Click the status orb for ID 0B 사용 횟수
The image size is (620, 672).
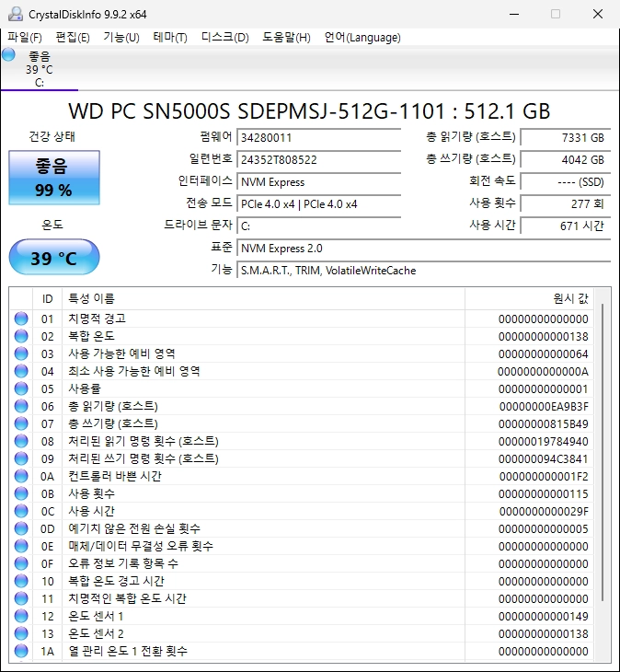21,493
